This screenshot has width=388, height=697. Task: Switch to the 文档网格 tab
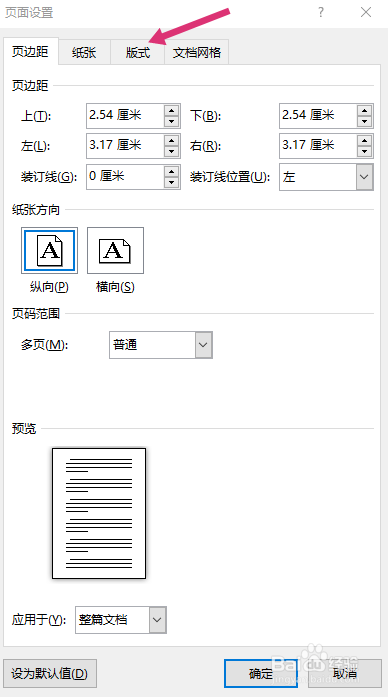(197, 52)
